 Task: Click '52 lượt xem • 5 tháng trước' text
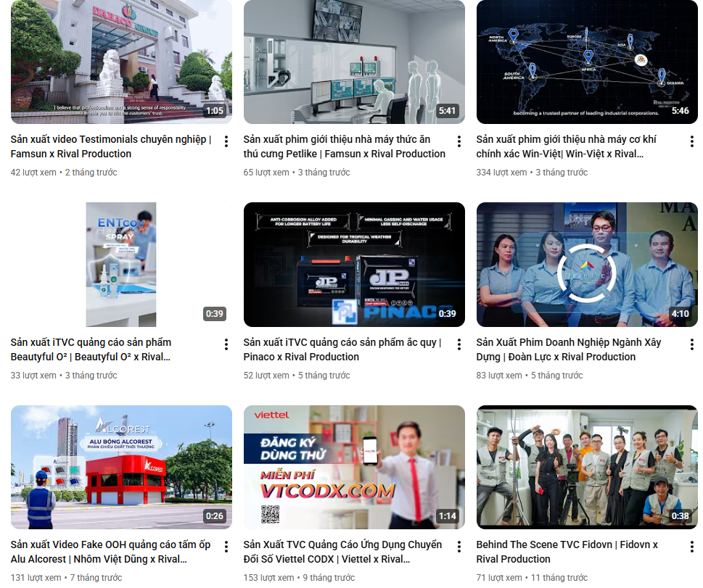[x=297, y=376]
